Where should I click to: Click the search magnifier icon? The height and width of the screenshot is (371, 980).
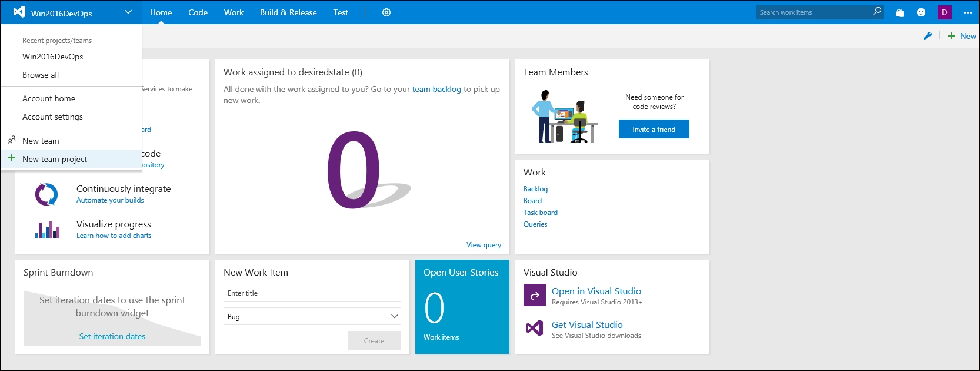(x=877, y=12)
